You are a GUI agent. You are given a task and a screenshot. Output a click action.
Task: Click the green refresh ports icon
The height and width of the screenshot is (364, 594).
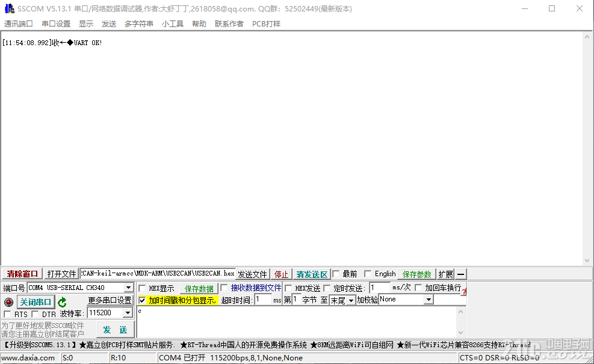coord(62,302)
